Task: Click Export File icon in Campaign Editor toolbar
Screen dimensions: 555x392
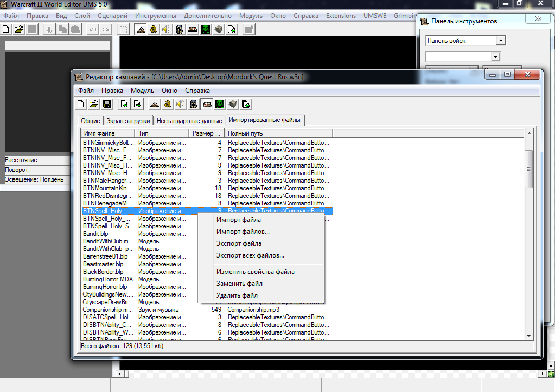Action: [137, 104]
